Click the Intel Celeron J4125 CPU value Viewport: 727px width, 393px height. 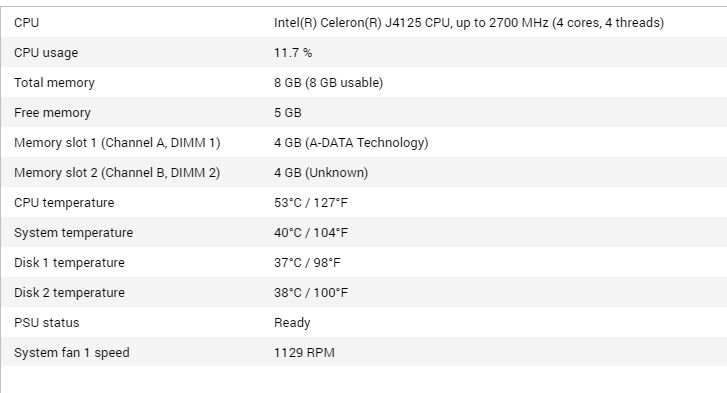point(469,23)
